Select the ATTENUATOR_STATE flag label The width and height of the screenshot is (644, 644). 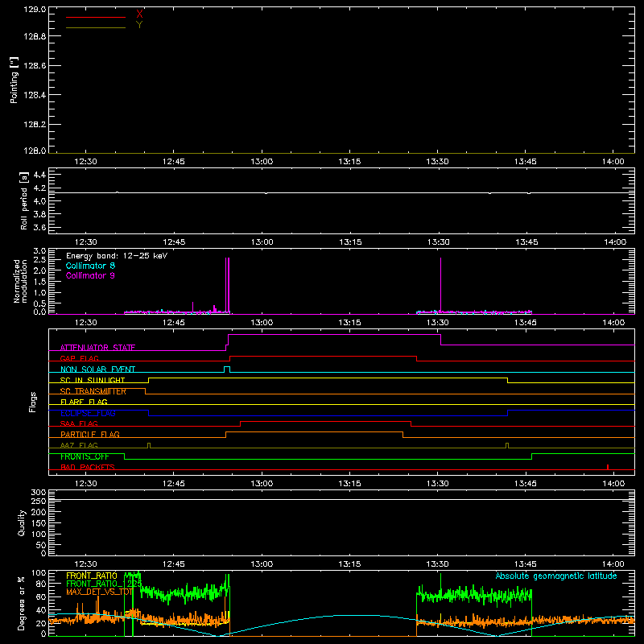[x=97, y=348]
